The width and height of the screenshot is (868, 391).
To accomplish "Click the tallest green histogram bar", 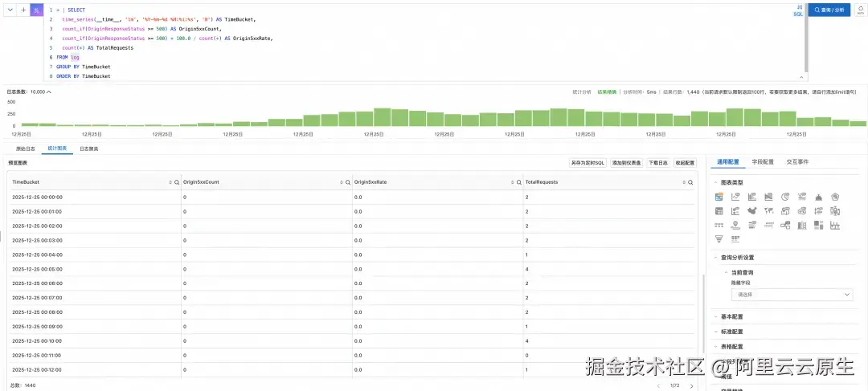I will pos(383,117).
